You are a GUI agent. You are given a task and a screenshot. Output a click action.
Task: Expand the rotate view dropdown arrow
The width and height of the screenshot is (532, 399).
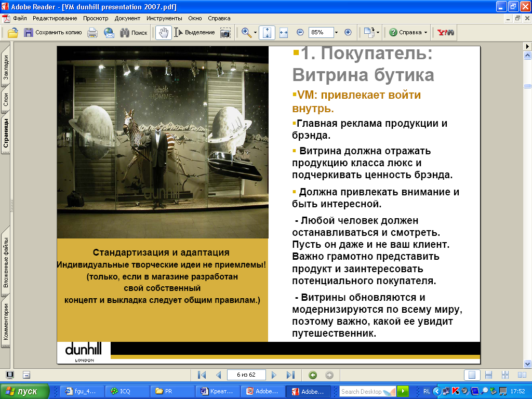(x=378, y=33)
